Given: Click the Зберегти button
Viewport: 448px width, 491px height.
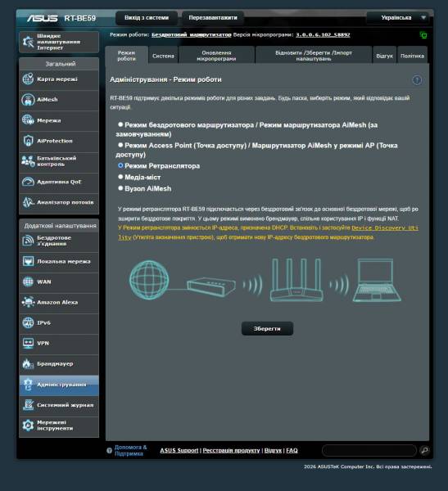Looking at the screenshot, I should (267, 328).
